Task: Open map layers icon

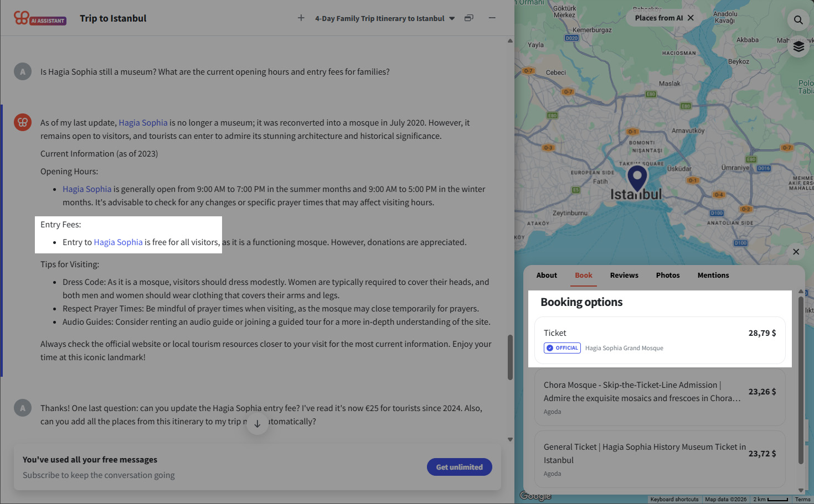Action: [798, 46]
